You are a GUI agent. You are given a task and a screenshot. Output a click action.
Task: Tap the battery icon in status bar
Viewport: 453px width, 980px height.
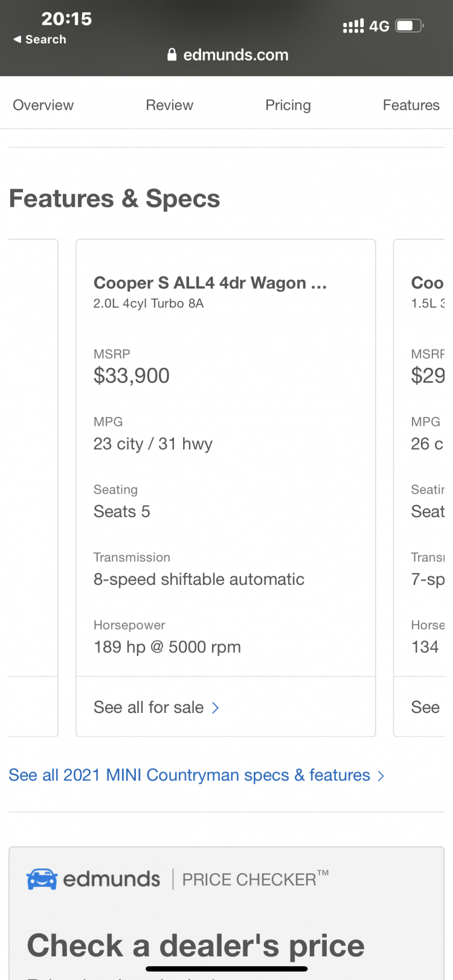(x=410, y=26)
